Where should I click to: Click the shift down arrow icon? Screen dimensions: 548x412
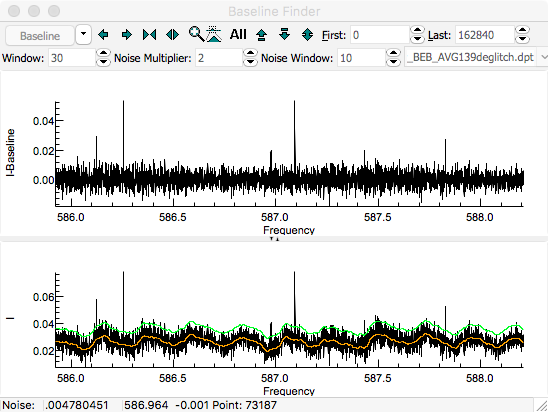coord(284,34)
